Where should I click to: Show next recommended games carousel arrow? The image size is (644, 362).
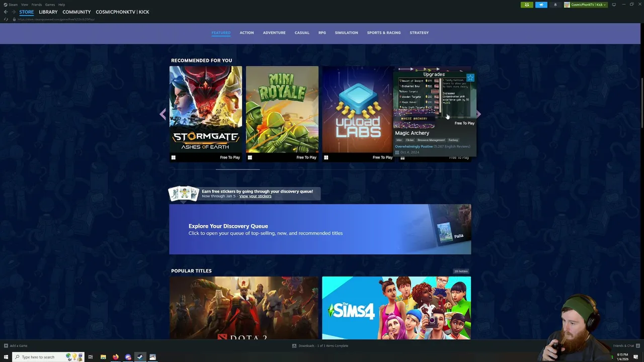click(478, 114)
